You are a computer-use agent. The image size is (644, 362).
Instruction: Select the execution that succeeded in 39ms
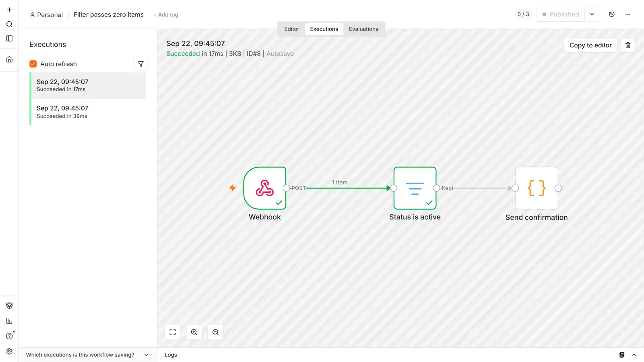[x=89, y=112]
